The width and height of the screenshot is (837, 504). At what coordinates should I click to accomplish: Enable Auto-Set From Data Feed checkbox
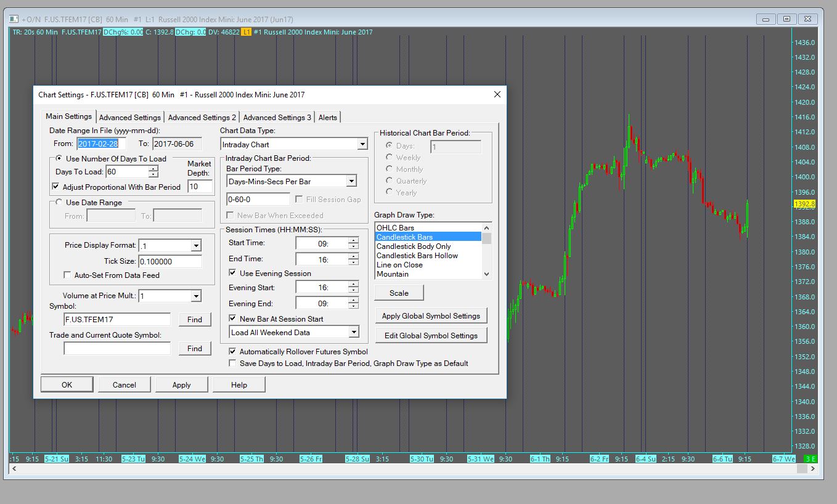(x=68, y=275)
